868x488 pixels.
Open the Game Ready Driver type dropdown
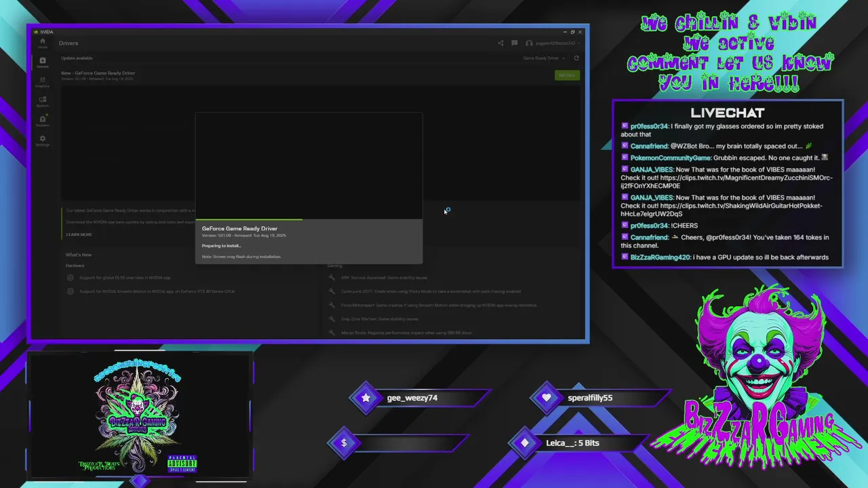pyautogui.click(x=544, y=58)
